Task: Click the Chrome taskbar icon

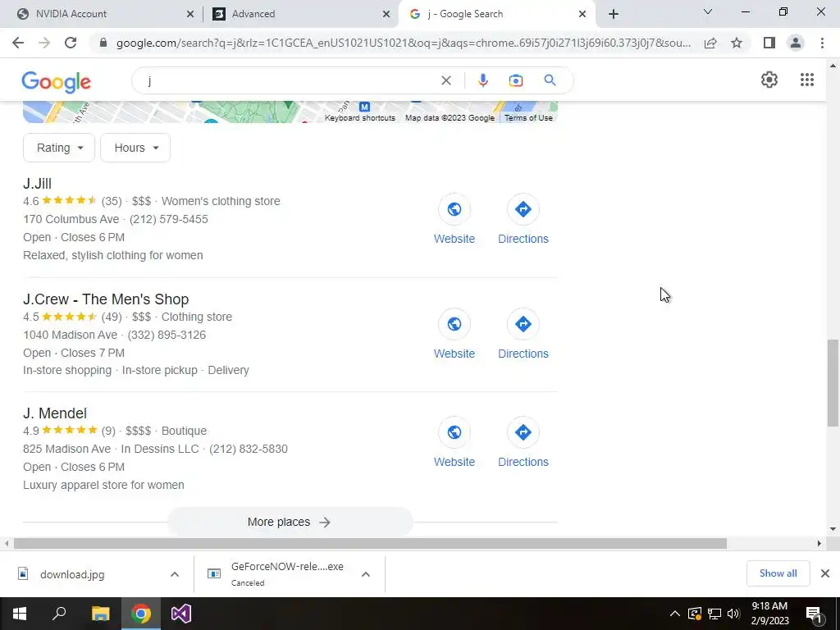Action: (x=141, y=614)
